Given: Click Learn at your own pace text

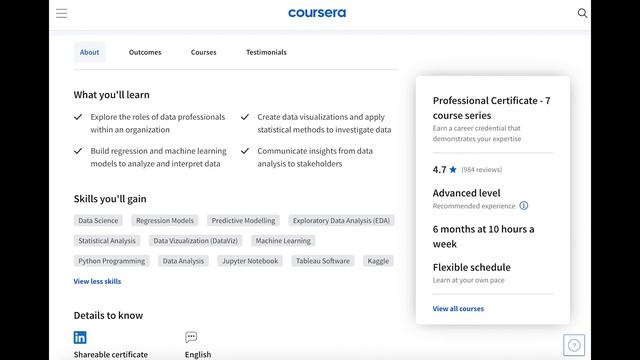Looking at the screenshot, I should click(x=469, y=280).
